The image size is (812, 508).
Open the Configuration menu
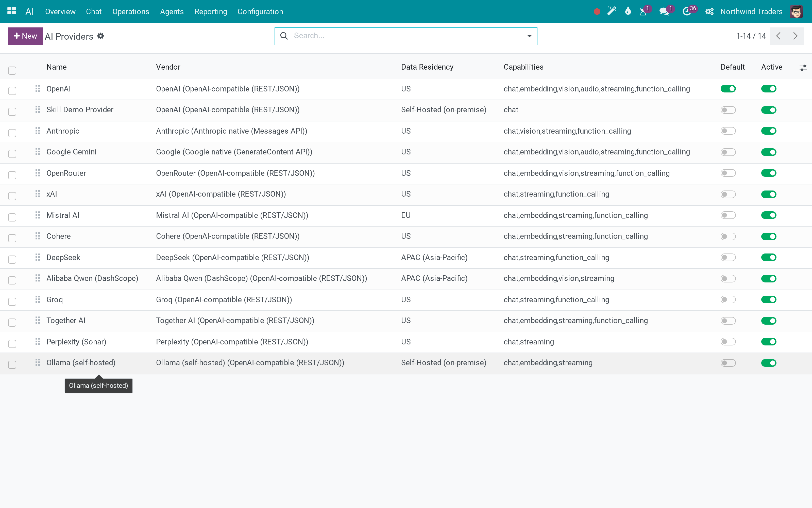point(260,12)
